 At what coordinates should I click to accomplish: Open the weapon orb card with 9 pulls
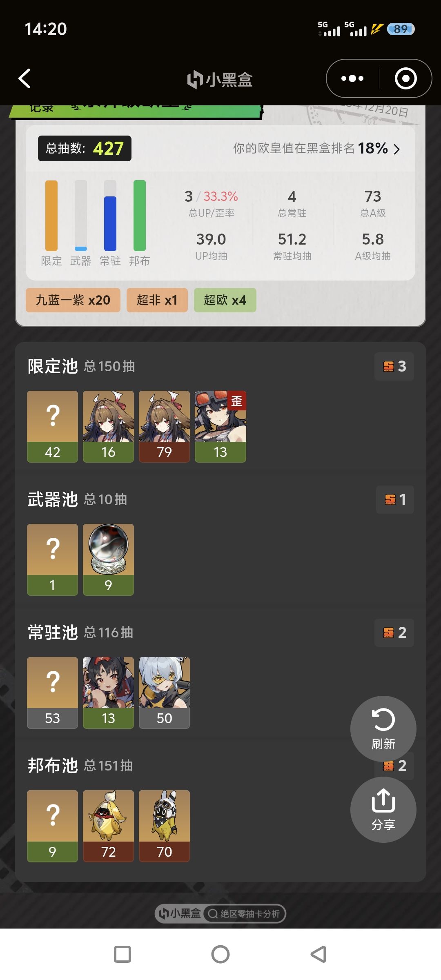pyautogui.click(x=108, y=560)
